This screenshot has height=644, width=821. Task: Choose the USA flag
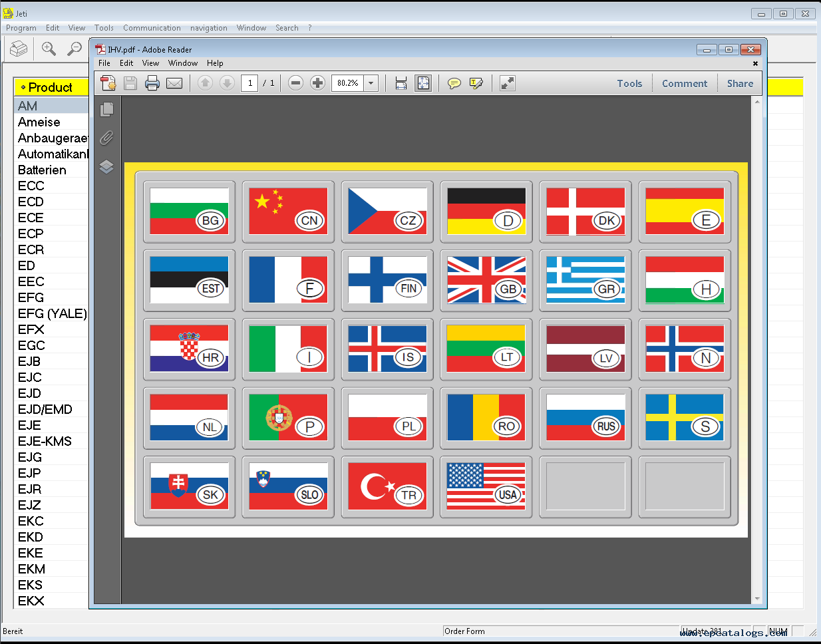(x=486, y=486)
